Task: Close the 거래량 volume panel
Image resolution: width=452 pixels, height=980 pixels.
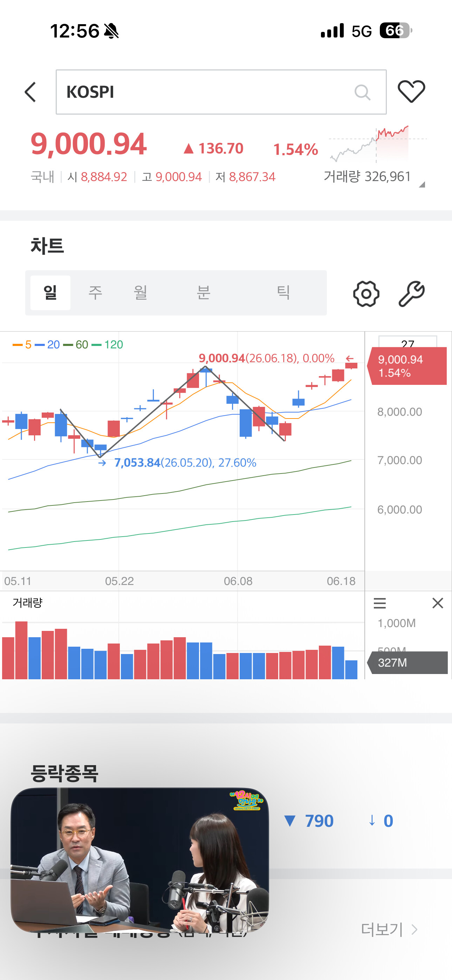Action: (438, 603)
